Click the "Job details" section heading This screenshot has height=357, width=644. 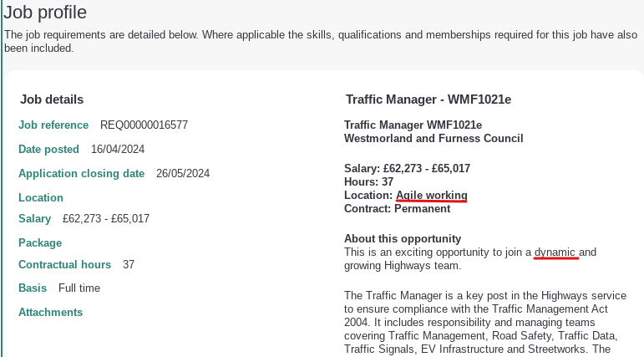point(52,99)
